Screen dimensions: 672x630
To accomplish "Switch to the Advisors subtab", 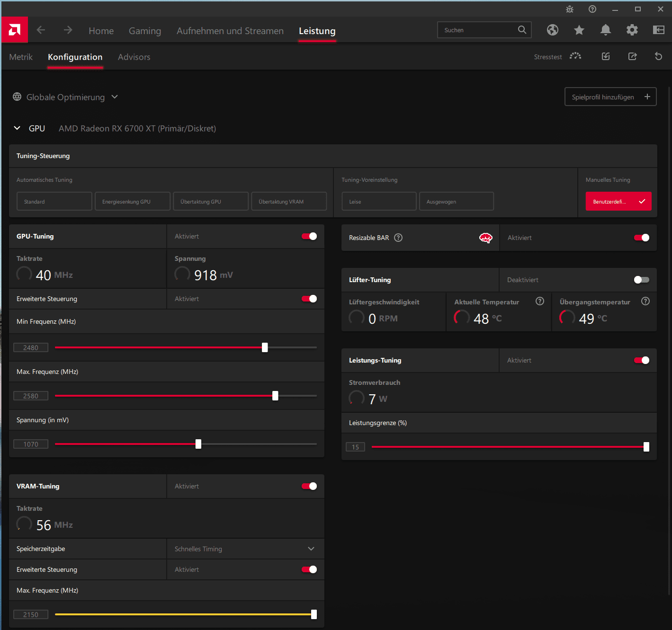I will point(134,57).
